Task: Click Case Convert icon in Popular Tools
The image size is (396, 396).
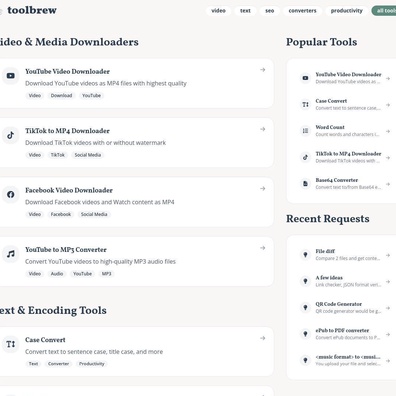Action: click(x=305, y=104)
